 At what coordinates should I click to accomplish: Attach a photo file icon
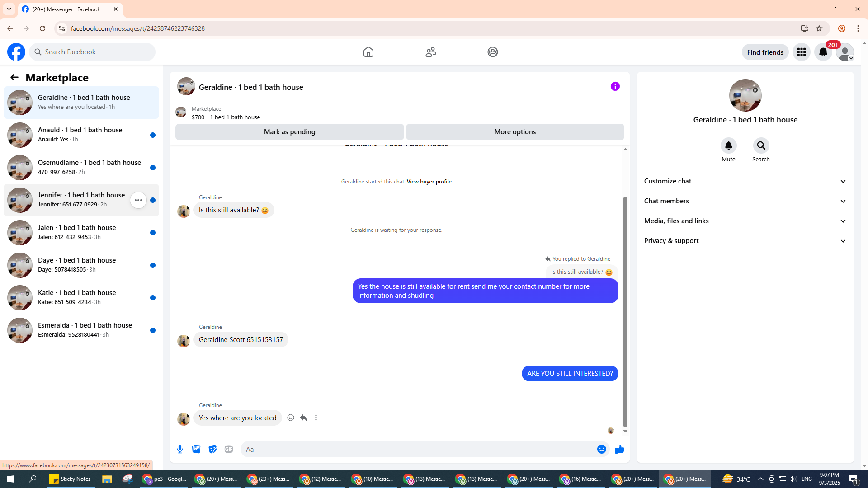[x=196, y=449]
